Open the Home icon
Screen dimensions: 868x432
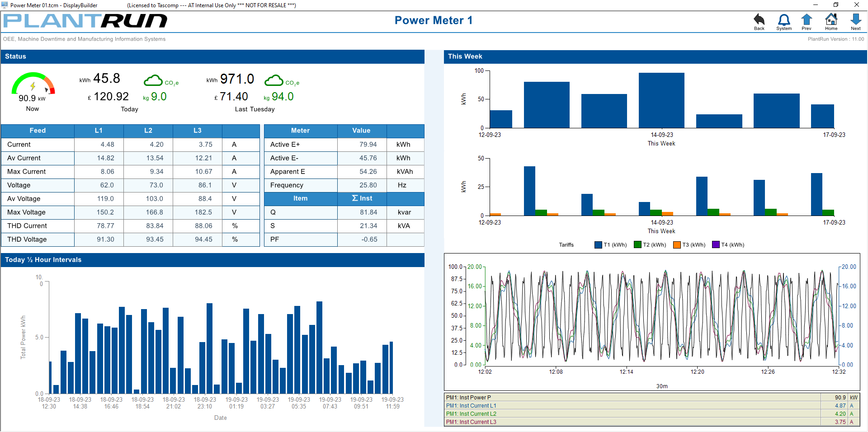(x=831, y=19)
